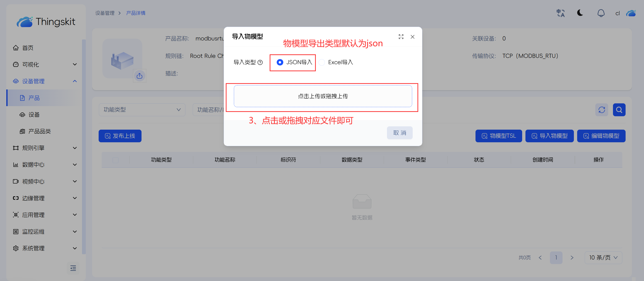Toggle dark mode moon icon
This screenshot has height=281, width=644.
[x=580, y=13]
